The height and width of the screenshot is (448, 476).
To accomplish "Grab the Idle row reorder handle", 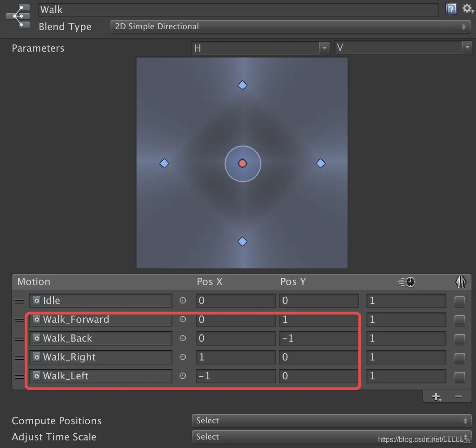I will [x=20, y=301].
